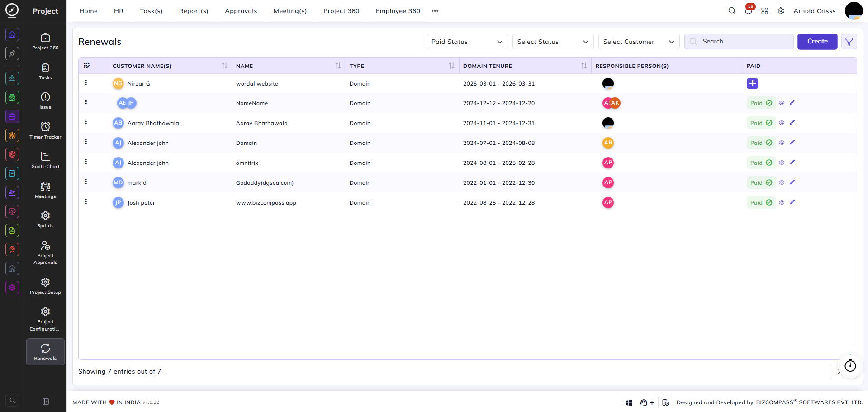The width and height of the screenshot is (868, 412).
Task: Open row actions menu for Nirzar G
Action: click(86, 83)
